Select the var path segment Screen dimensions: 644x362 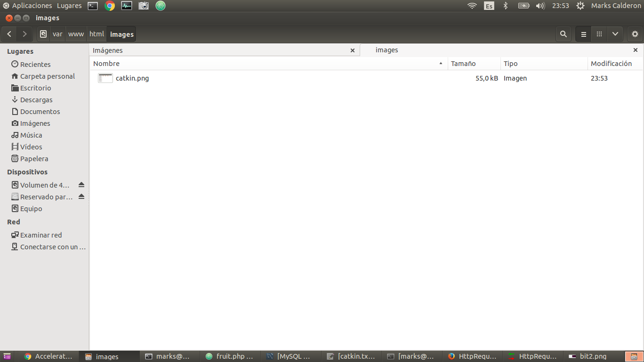coord(57,34)
